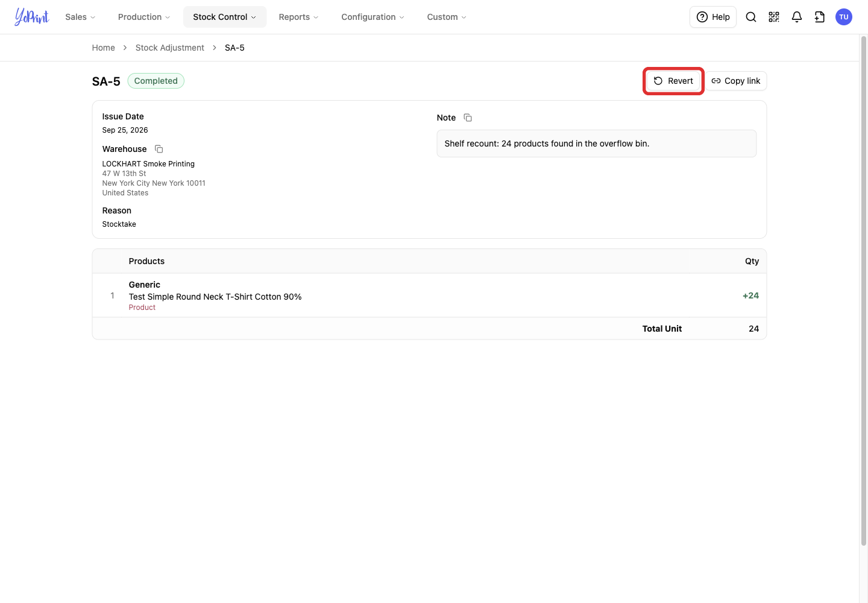The width and height of the screenshot is (868, 603).
Task: Click the Shelf recount note text box
Action: [x=597, y=144]
